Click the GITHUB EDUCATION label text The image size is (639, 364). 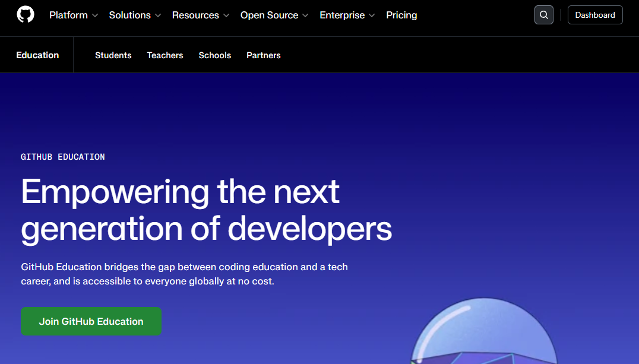pos(63,157)
